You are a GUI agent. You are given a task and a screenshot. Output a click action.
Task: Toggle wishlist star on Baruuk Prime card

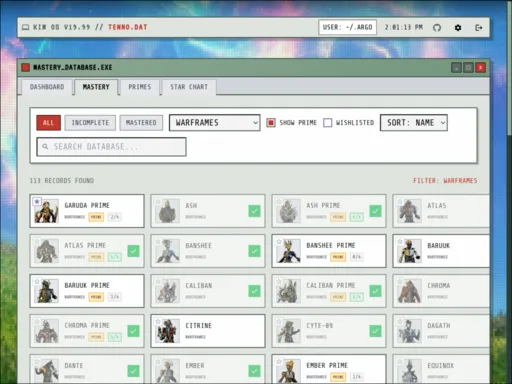click(37, 281)
